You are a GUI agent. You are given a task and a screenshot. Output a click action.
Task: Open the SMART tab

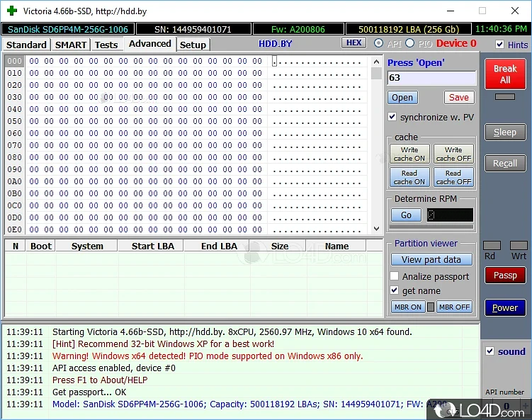click(x=71, y=45)
